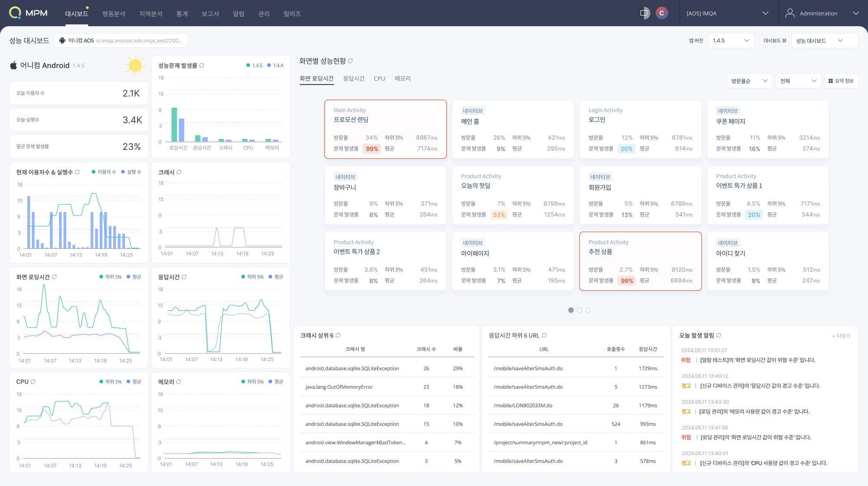This screenshot has height=486, width=868.
Task: Switch to the 화면 로딩시간 tab
Action: coord(316,79)
